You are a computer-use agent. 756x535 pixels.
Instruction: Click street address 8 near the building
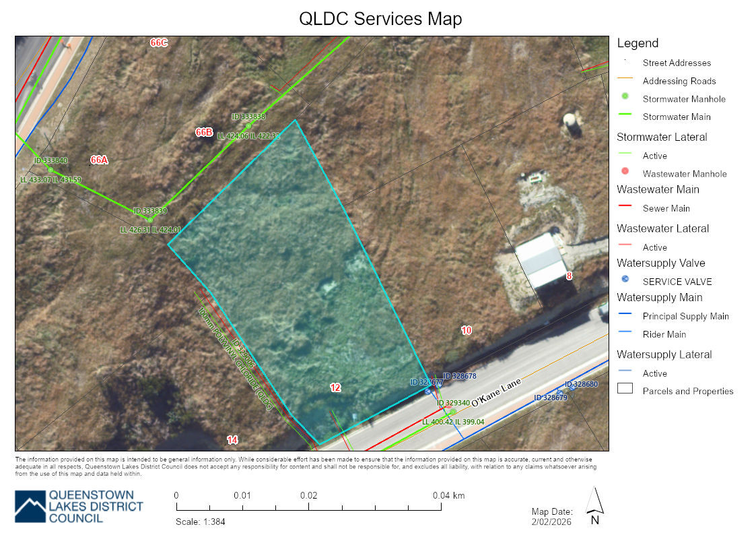click(x=569, y=276)
